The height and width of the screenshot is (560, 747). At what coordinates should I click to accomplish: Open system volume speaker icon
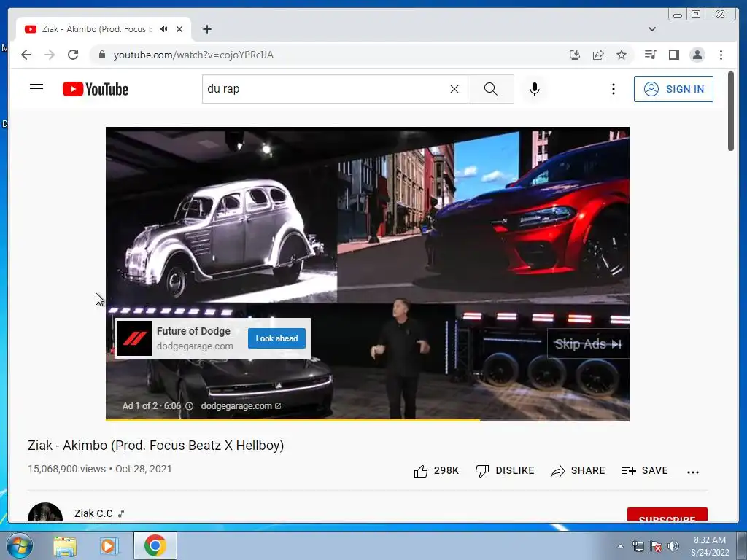pyautogui.click(x=673, y=546)
